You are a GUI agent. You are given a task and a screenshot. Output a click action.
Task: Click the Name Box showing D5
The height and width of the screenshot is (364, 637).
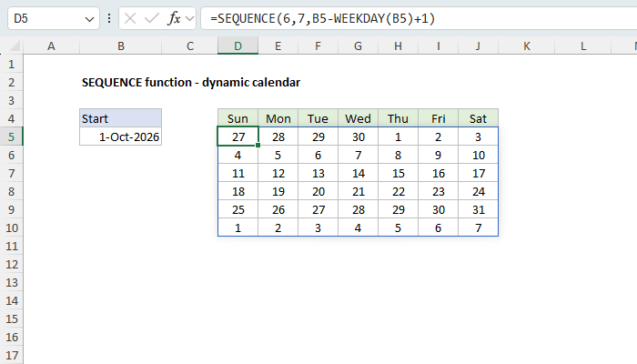click(53, 18)
